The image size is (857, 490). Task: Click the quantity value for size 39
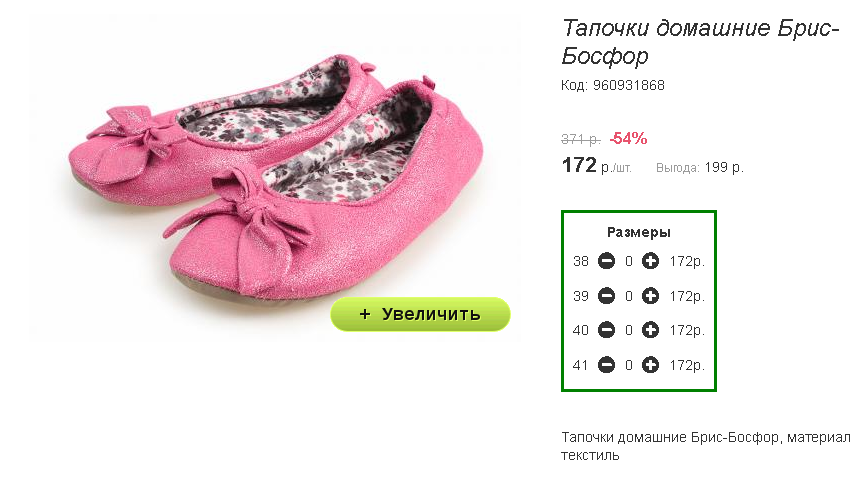(x=629, y=297)
